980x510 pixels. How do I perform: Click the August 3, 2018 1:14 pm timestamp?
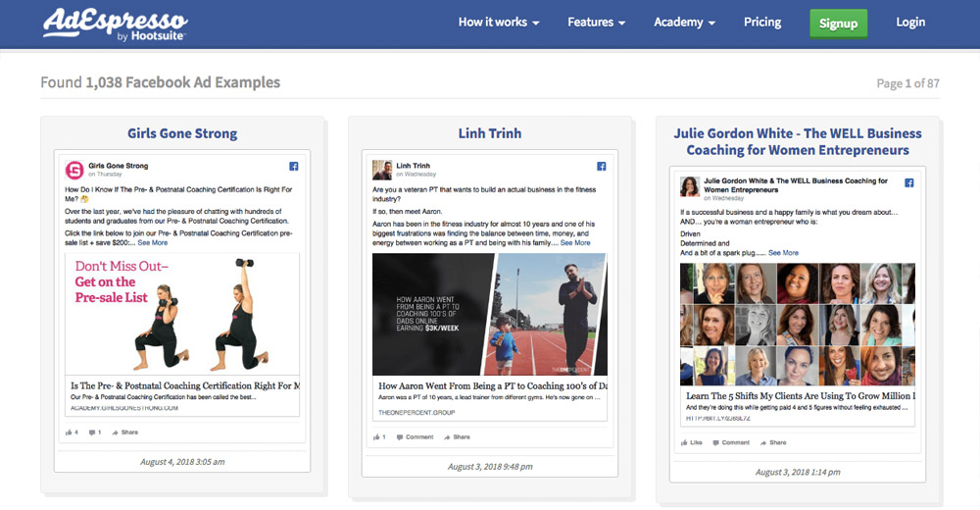798,472
